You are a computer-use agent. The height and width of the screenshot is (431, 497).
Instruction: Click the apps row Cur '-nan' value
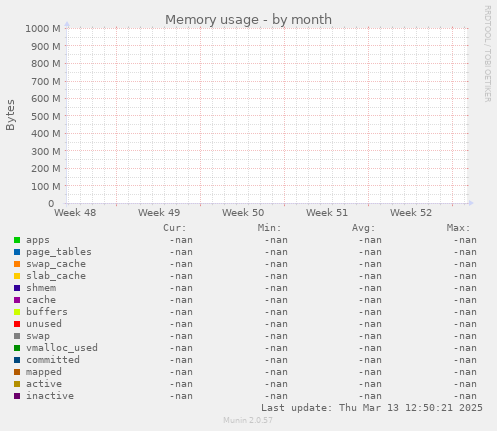tap(181, 240)
